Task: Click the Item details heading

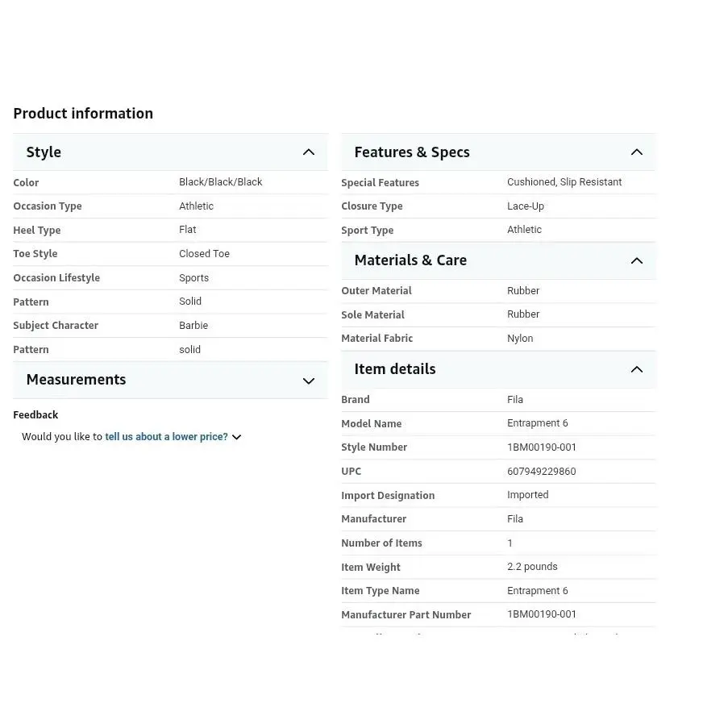Action: [x=395, y=369]
